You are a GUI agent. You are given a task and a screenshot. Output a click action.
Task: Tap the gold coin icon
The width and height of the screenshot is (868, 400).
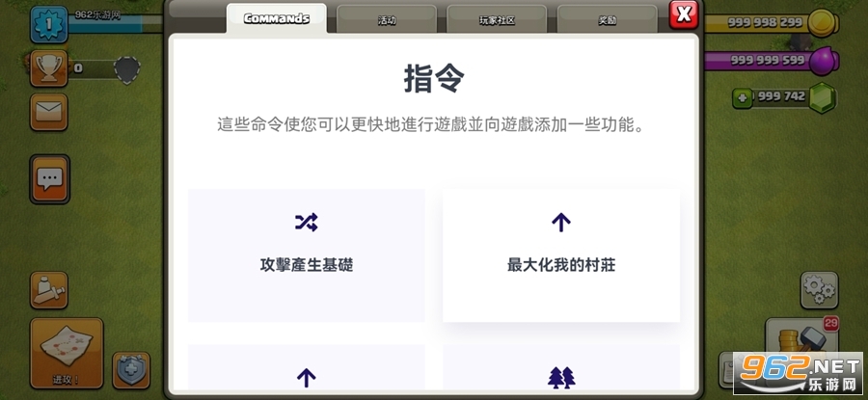(x=824, y=23)
